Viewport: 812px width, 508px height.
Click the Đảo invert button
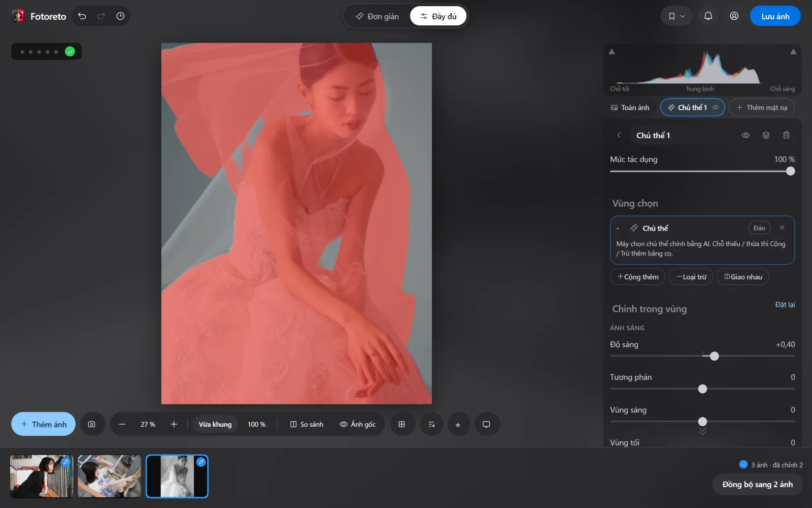point(759,228)
